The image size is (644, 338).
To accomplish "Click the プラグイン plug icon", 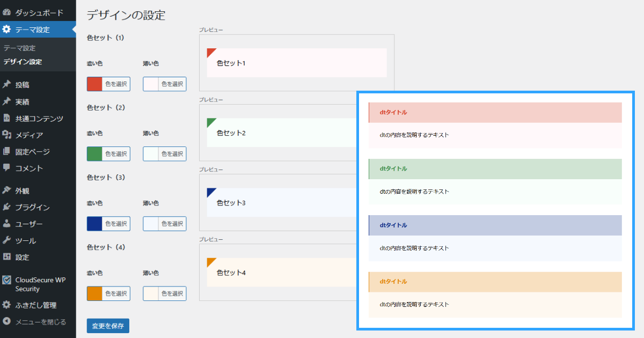I will click(7, 207).
